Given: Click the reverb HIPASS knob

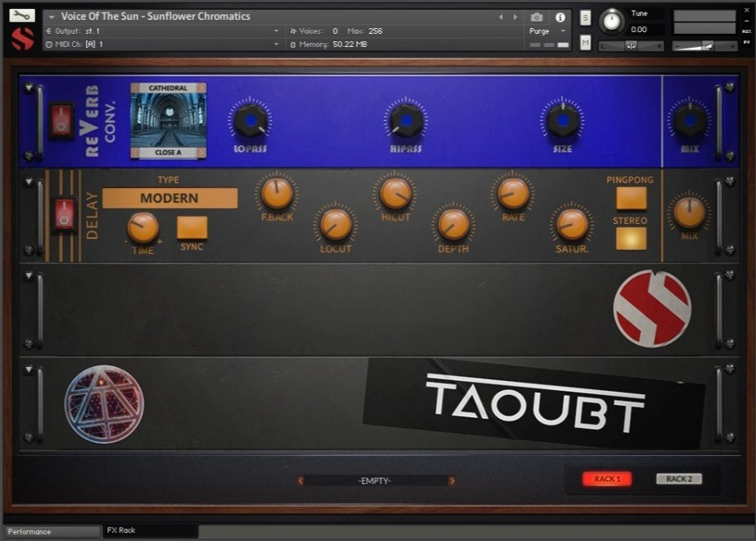Looking at the screenshot, I should (406, 120).
